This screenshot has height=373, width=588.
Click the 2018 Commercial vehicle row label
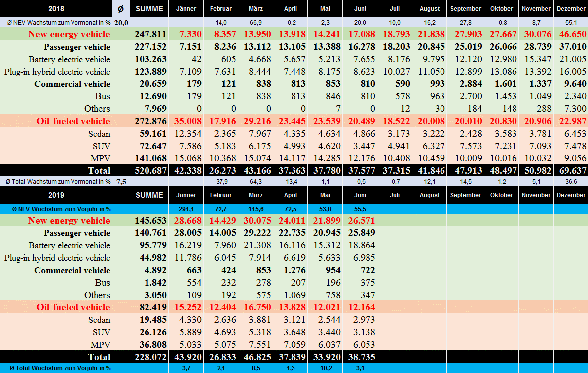[x=73, y=84]
